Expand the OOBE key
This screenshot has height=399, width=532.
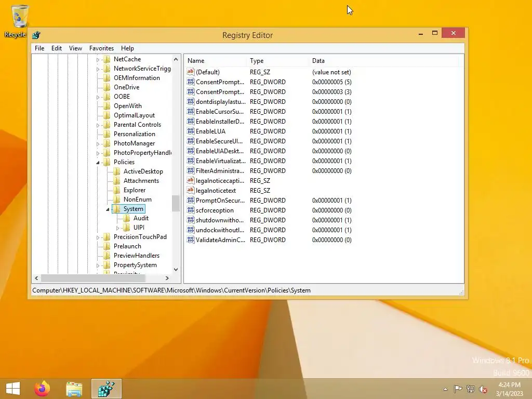coord(98,97)
